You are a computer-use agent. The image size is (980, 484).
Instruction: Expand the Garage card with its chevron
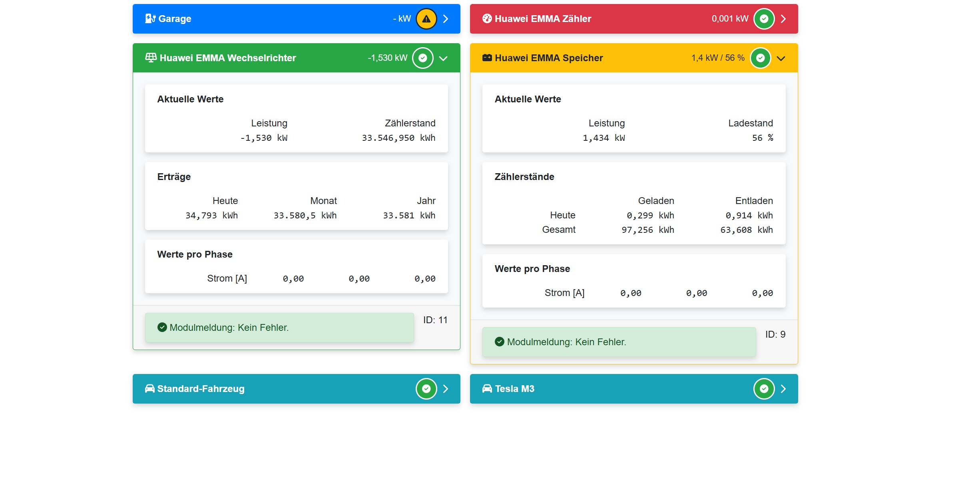446,19
